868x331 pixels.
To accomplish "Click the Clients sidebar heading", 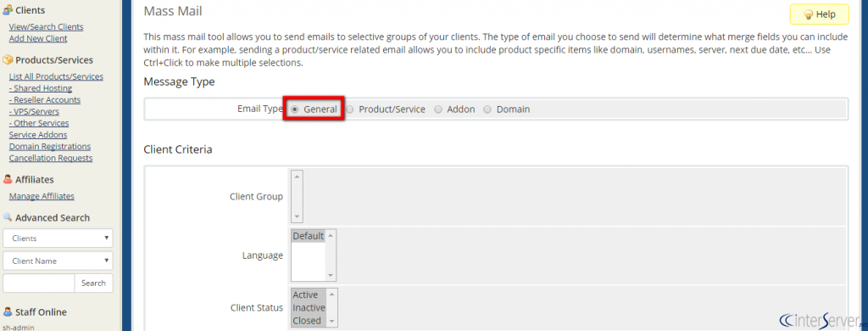I will 31,10.
